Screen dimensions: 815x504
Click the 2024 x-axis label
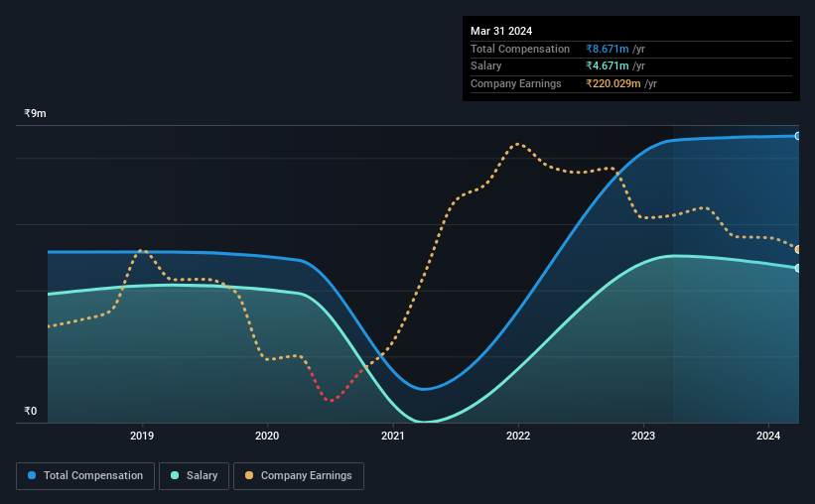[768, 436]
